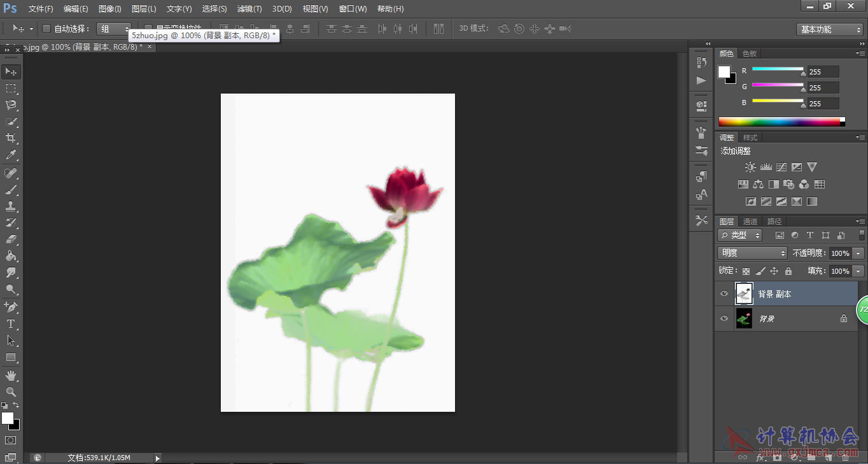Switch to the 色板 tab
868x464 pixels.
click(x=750, y=53)
